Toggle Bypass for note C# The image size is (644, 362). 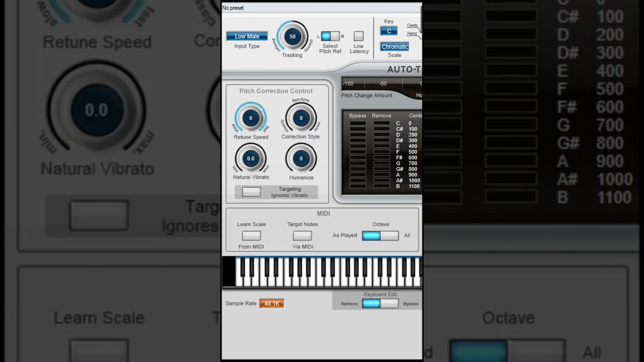[x=358, y=129]
